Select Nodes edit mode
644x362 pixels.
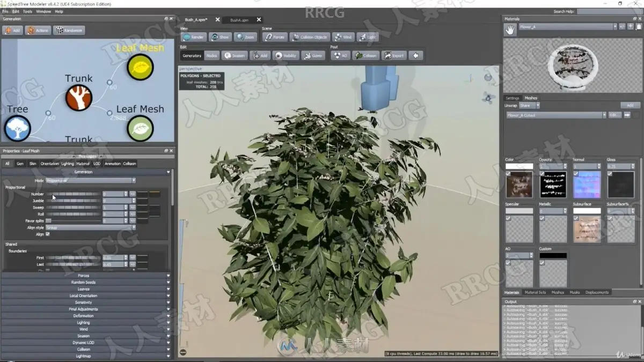click(x=212, y=55)
